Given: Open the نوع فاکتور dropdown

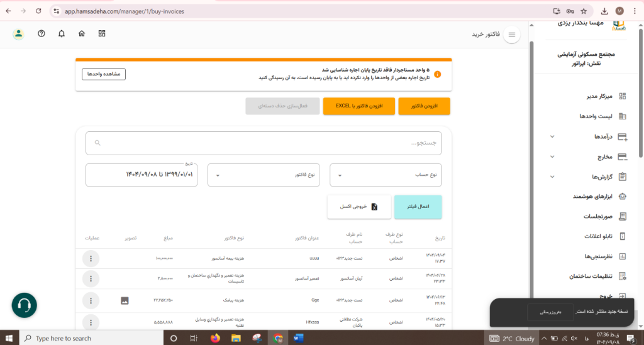Looking at the screenshot, I should [x=264, y=175].
